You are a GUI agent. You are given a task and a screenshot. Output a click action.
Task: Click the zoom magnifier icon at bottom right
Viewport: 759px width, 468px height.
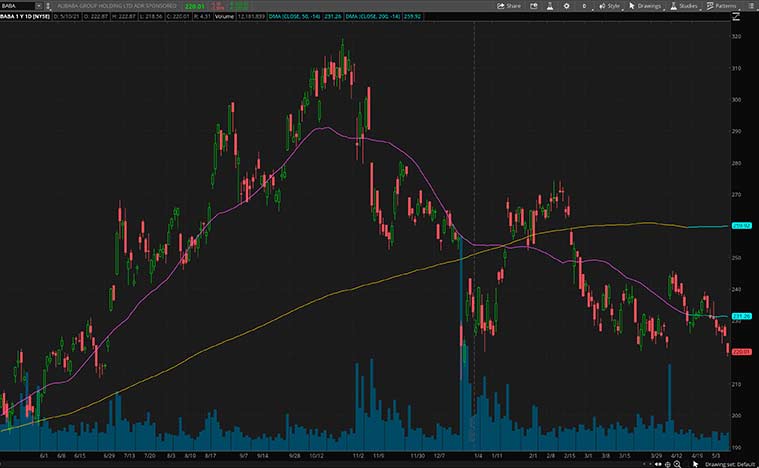point(676,463)
